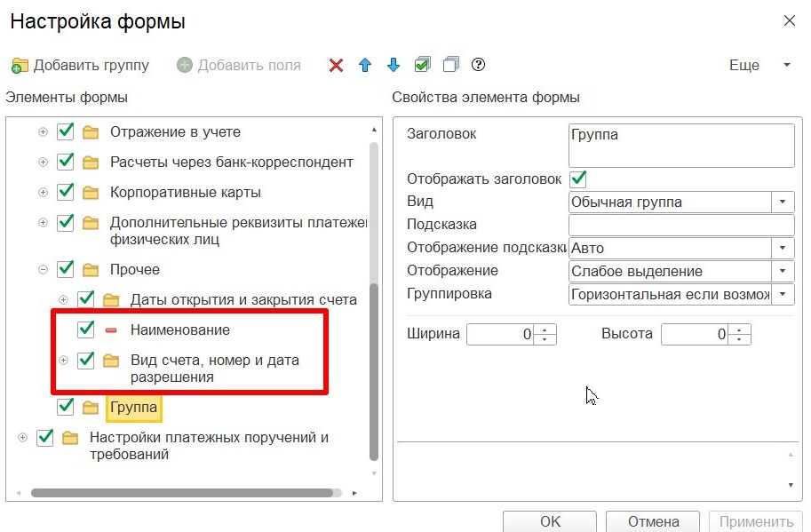Collapse the Прочее tree node

[44, 268]
